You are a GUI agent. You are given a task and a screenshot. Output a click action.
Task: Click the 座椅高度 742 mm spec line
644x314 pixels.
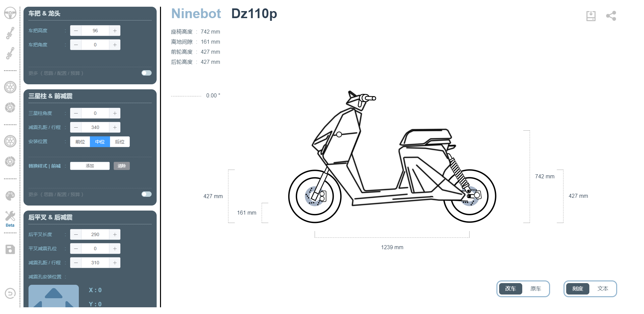196,32
